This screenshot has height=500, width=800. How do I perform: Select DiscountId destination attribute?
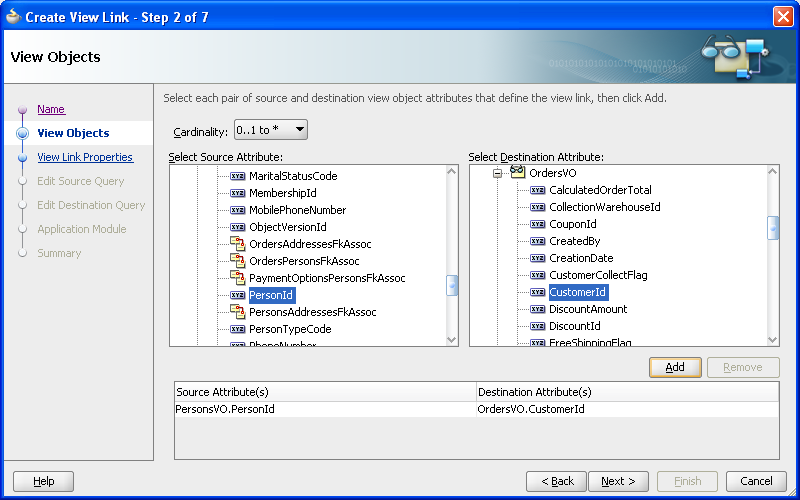574,326
